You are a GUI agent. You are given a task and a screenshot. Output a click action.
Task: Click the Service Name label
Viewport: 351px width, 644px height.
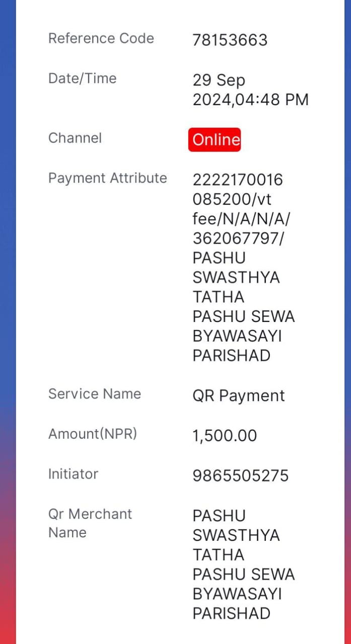coord(94,393)
